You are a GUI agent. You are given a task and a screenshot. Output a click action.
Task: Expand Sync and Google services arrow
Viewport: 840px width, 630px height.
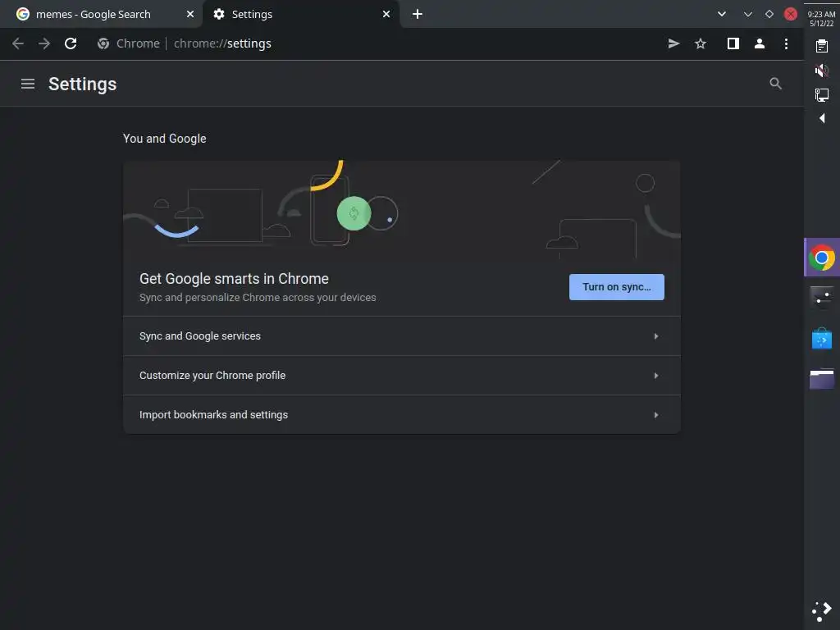pos(655,336)
